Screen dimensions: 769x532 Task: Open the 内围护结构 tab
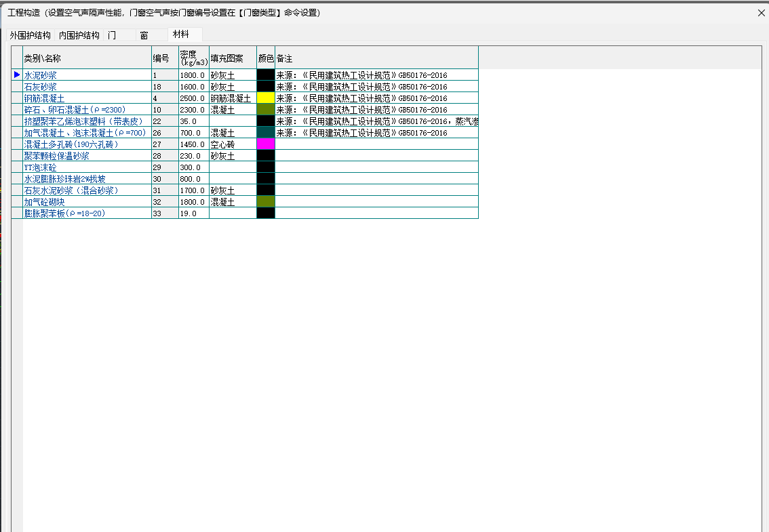point(79,35)
